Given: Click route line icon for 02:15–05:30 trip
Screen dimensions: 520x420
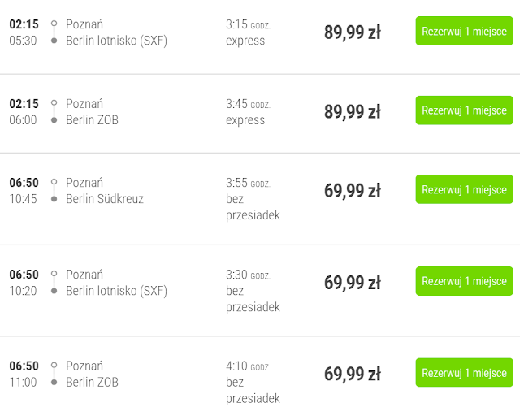Looking at the screenshot, I should click(x=54, y=32).
